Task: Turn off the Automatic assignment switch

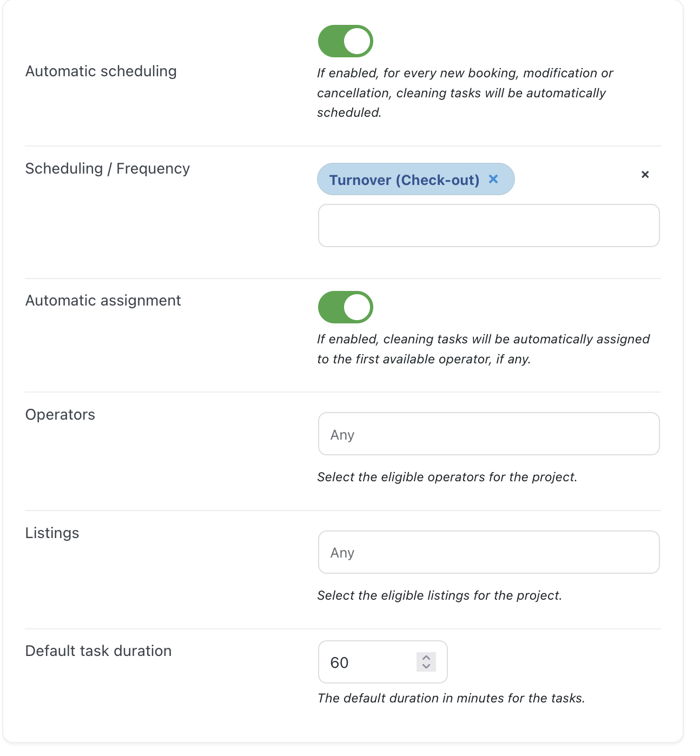Action: (346, 307)
